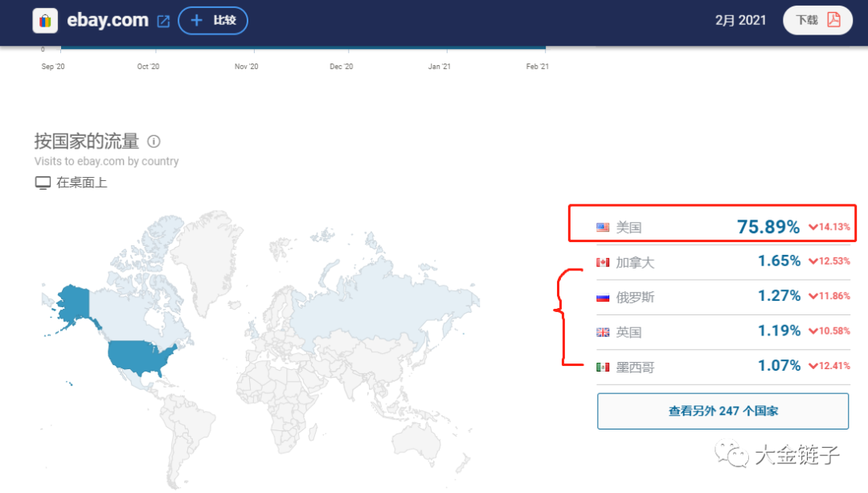Select Feb '21 on the timeline axis

(x=537, y=66)
